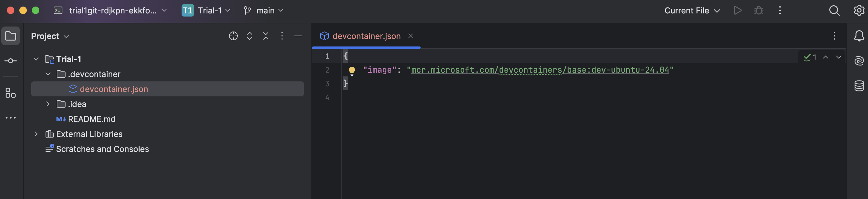Close the devcontainer.json tab

tap(410, 36)
